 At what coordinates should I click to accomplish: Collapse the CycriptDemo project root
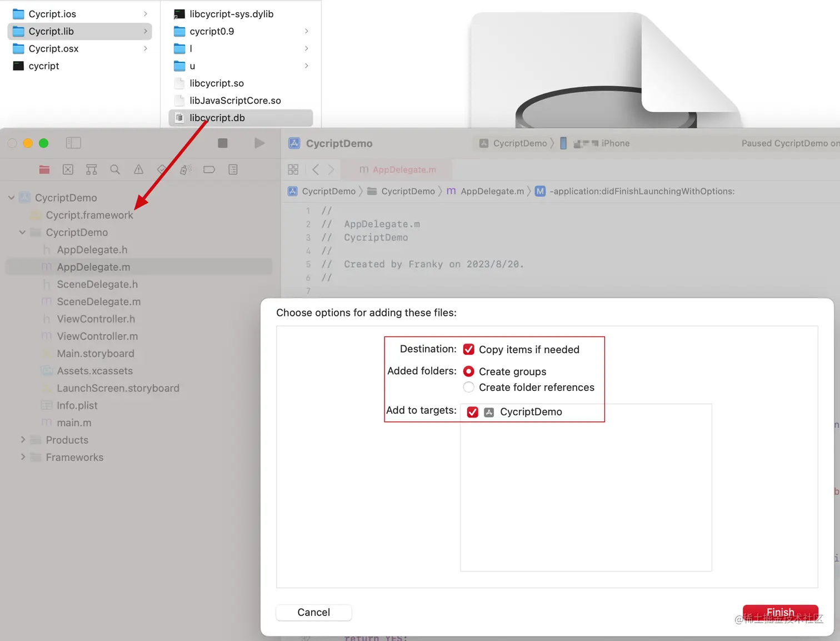point(11,197)
